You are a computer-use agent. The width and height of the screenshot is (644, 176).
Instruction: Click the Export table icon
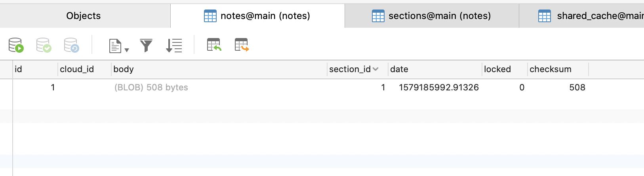pyautogui.click(x=242, y=45)
